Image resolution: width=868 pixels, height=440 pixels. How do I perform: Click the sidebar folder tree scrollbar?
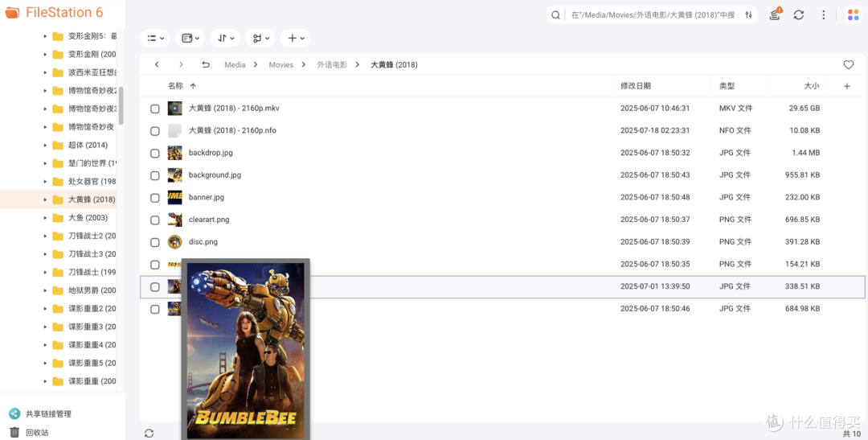[121, 105]
